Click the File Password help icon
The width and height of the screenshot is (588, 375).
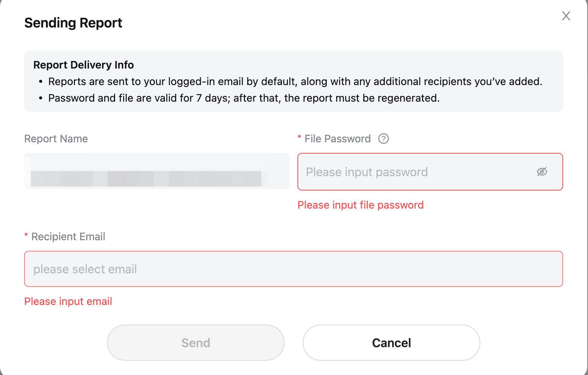click(383, 139)
